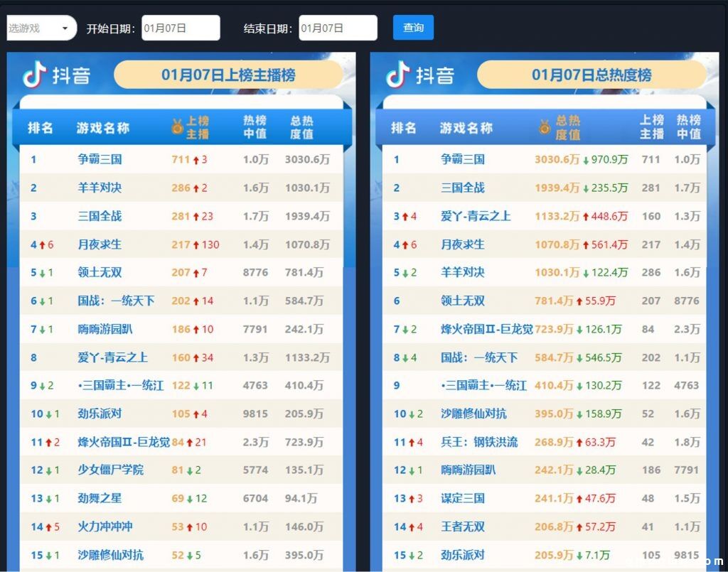Click the 2.3万 median in left table
Viewport: 728px width, 572px height.
coord(256,442)
